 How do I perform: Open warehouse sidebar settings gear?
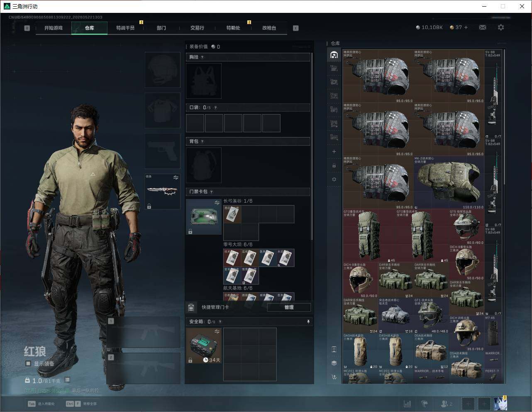point(334,179)
